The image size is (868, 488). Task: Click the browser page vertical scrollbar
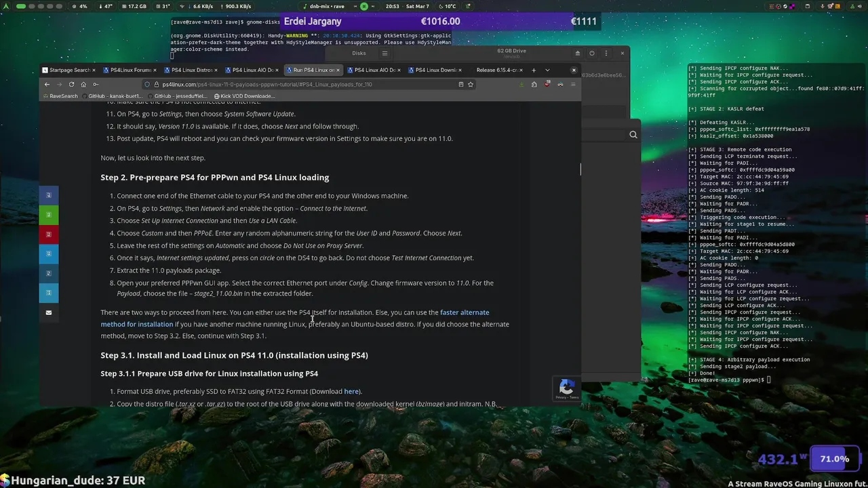tap(580, 168)
